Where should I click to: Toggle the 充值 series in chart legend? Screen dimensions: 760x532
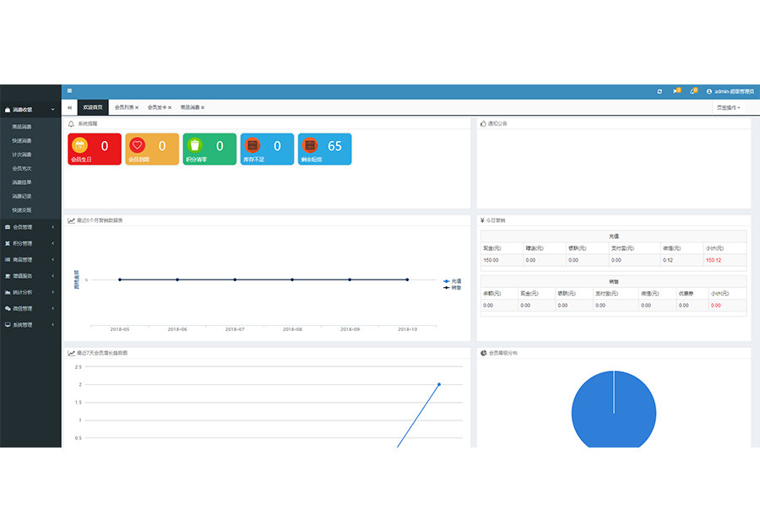(x=452, y=281)
